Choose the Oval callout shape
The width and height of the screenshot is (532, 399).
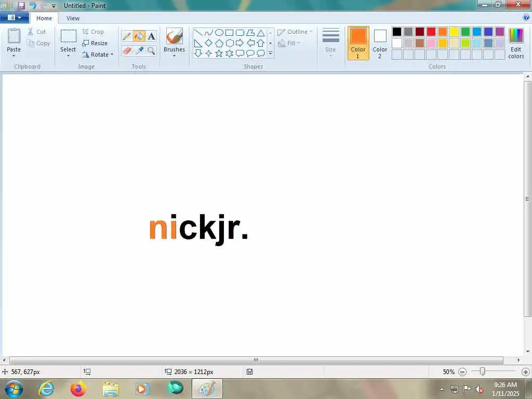click(x=250, y=54)
